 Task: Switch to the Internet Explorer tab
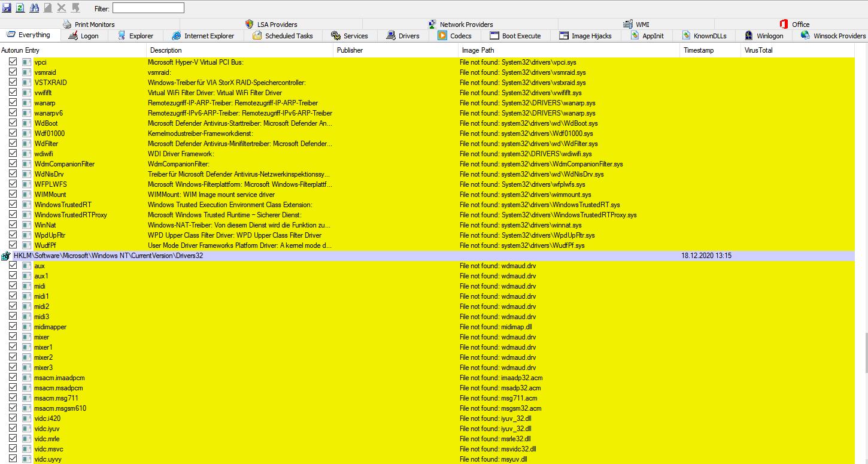point(204,36)
